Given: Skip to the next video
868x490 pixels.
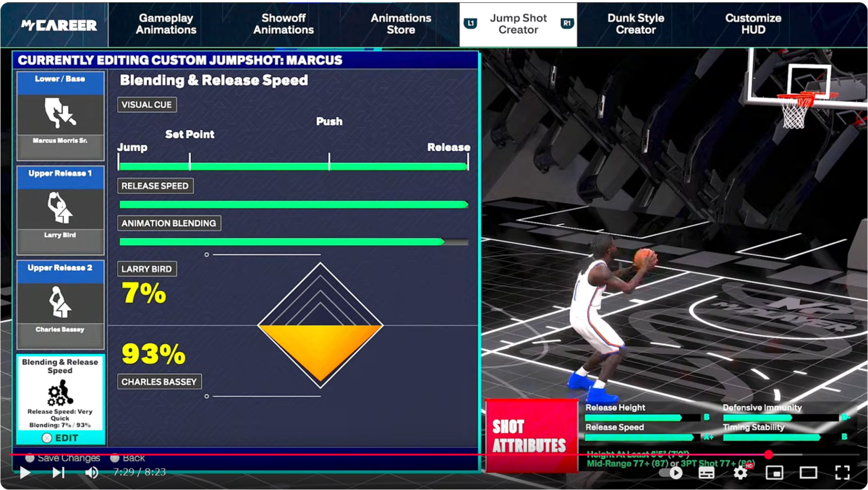Looking at the screenshot, I should click(59, 473).
